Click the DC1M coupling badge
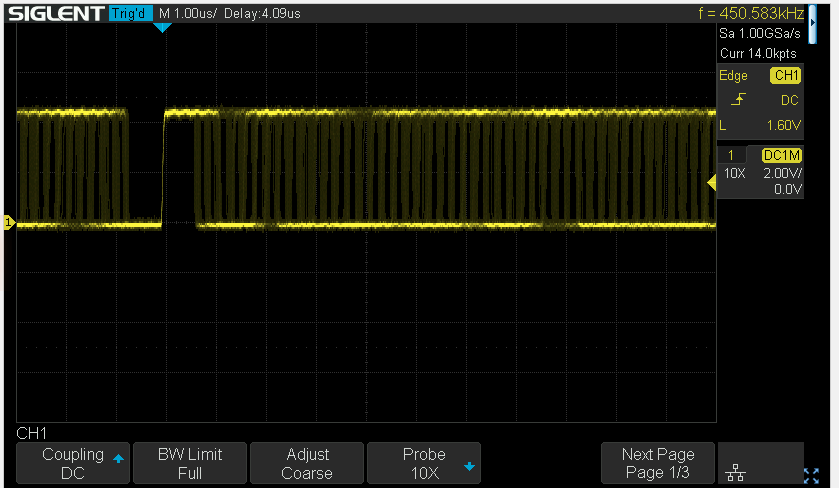This screenshot has width=839, height=488. click(x=782, y=155)
